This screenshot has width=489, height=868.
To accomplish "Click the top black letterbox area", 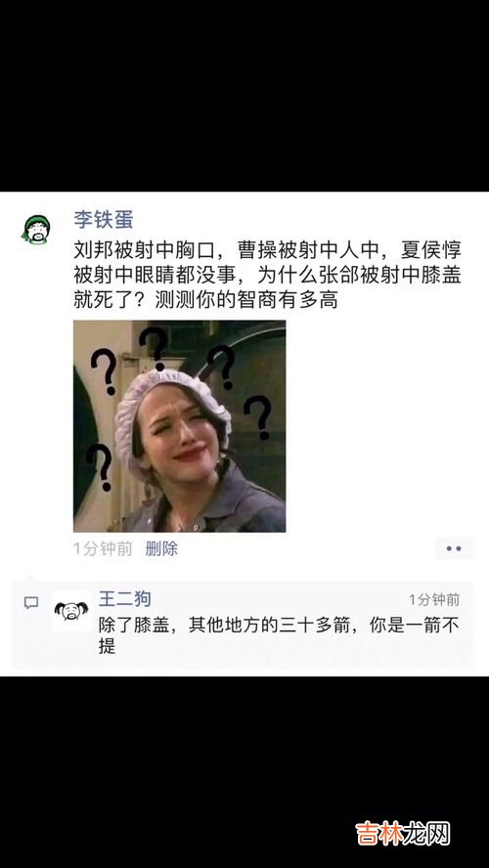I will 244,96.
